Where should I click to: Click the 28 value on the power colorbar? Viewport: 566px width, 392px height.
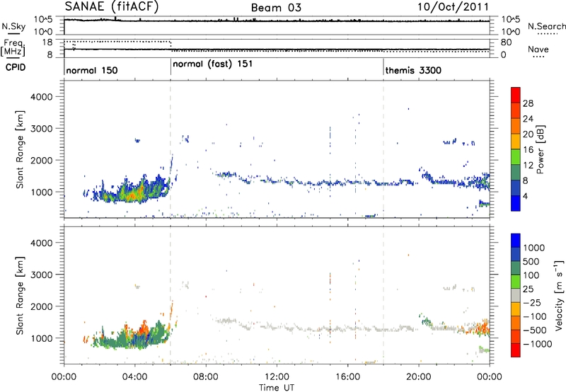click(x=528, y=103)
